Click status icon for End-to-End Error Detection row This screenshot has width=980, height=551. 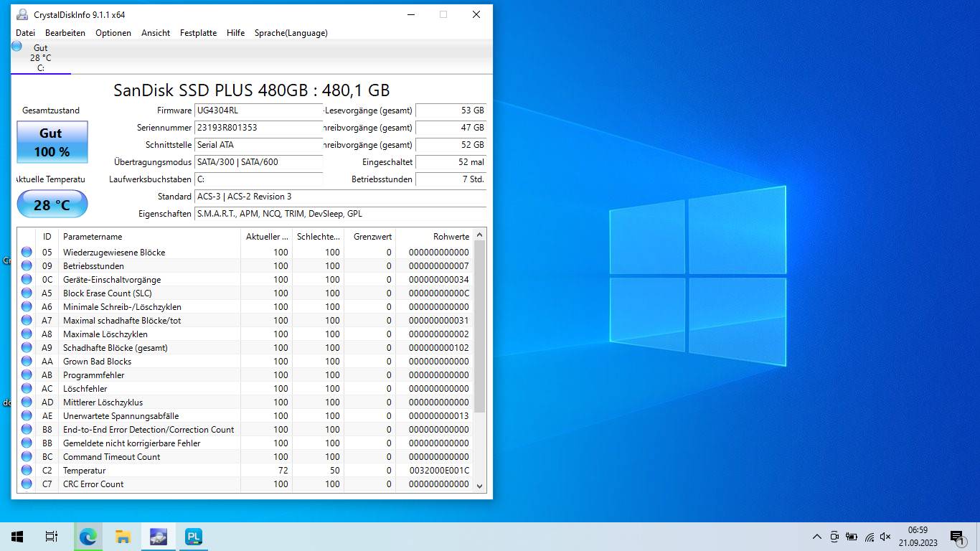tap(27, 429)
